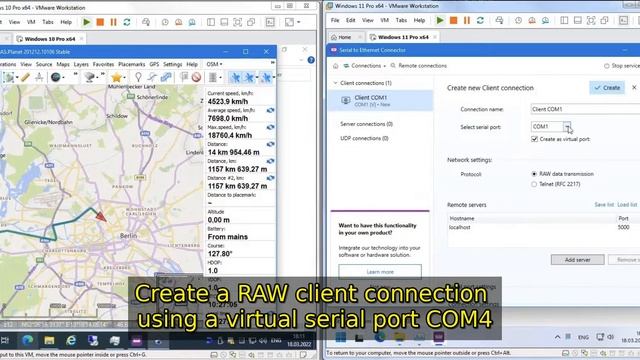Open the Maps menu in SAS.Planet
The image size is (640, 360).
point(63,64)
